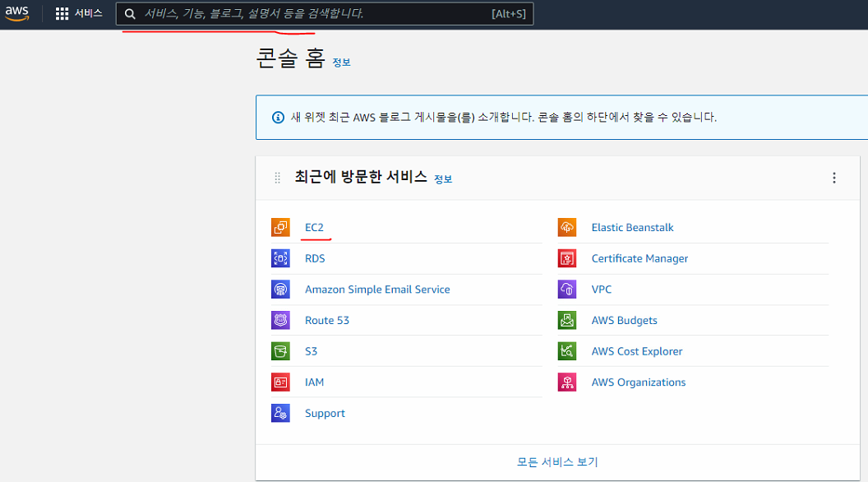Screen dimensions: 868x482
Task: Open the widget three-dot options menu
Action: [833, 178]
